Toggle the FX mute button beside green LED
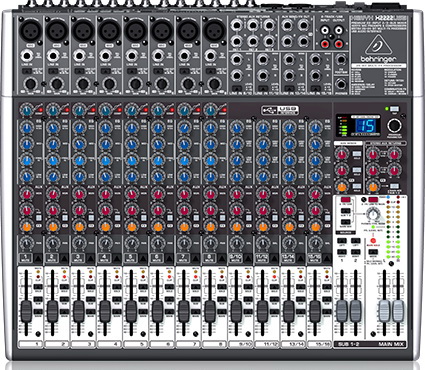 click(394, 109)
